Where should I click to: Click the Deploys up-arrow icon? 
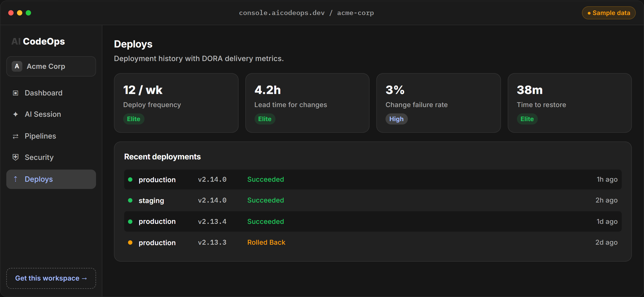click(16, 179)
